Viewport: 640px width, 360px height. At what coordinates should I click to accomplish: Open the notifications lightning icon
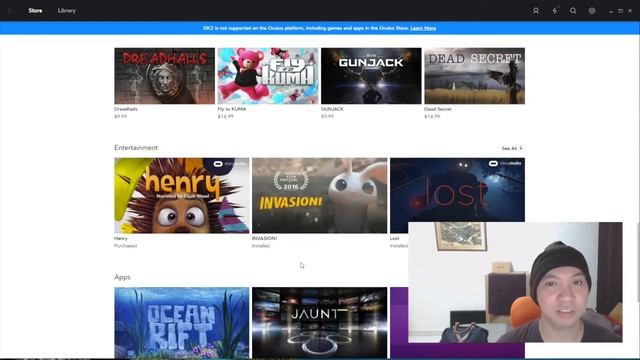tap(555, 11)
